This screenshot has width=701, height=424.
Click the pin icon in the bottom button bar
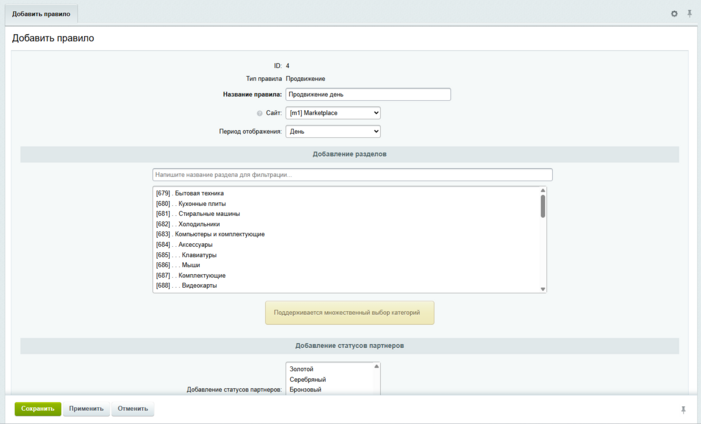coord(684,409)
